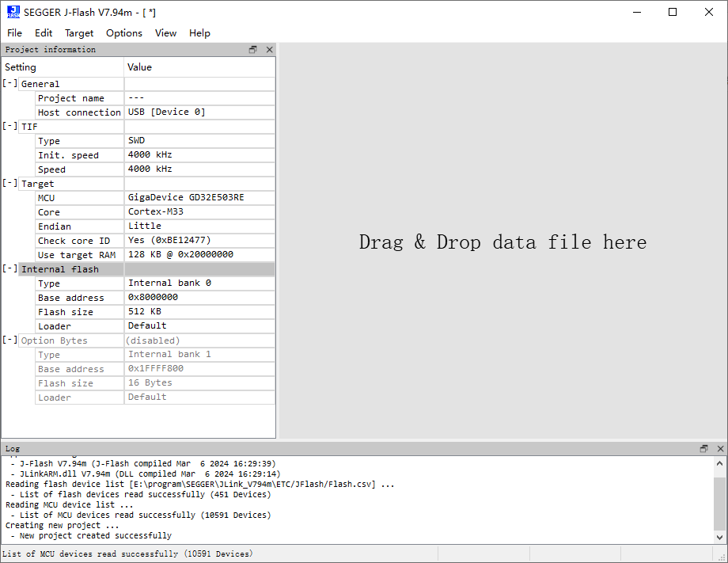The height and width of the screenshot is (563, 728).
Task: Select the TIF group row
Action: [x=146, y=127]
